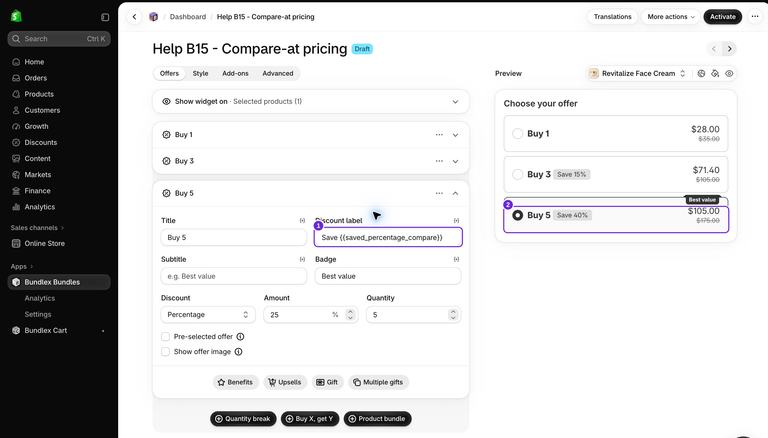Click the Activate button
The width and height of the screenshot is (768, 438).
pyautogui.click(x=722, y=17)
